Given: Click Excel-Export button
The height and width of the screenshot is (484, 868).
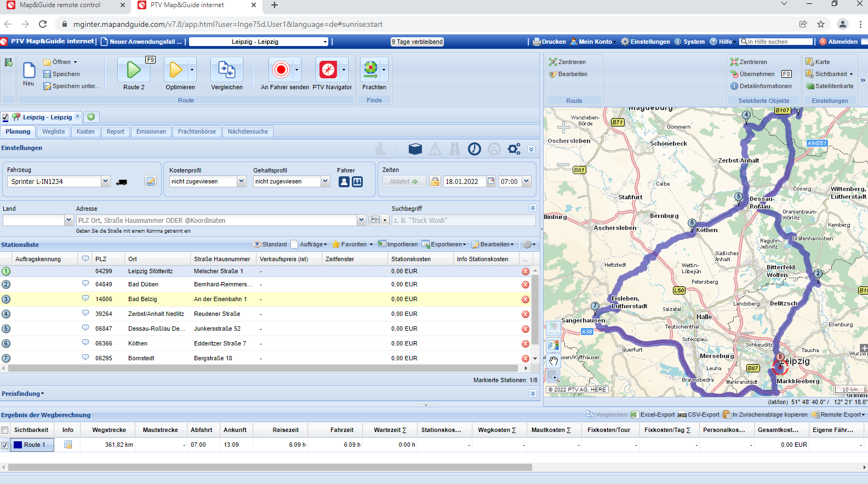Looking at the screenshot, I should [653, 414].
